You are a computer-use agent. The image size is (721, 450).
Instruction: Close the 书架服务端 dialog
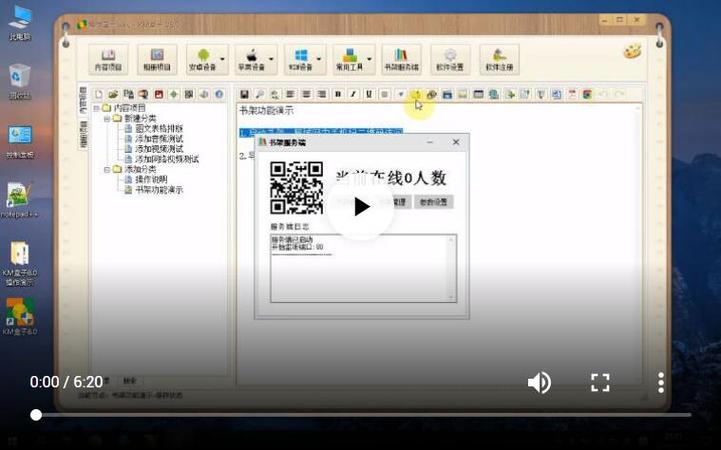[x=456, y=142]
